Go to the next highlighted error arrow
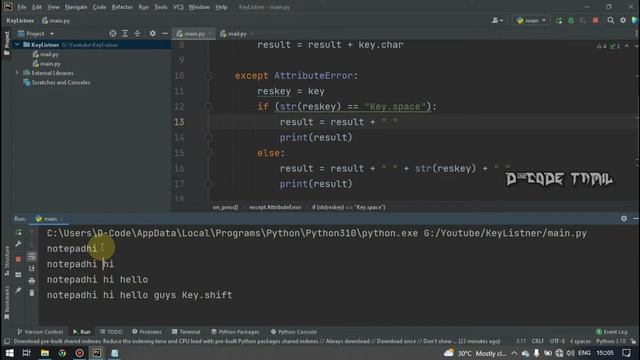 [636, 46]
